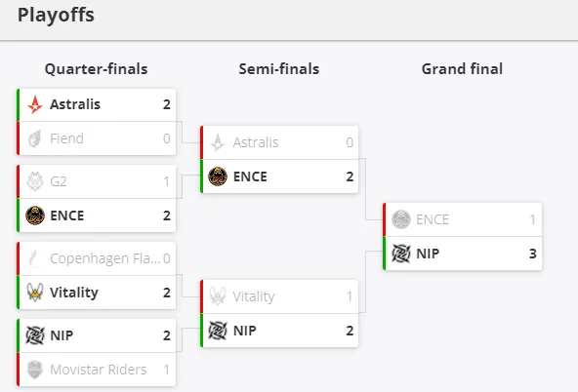Open Movistar Riders team link
This screenshot has width=578, height=392.
(x=99, y=370)
